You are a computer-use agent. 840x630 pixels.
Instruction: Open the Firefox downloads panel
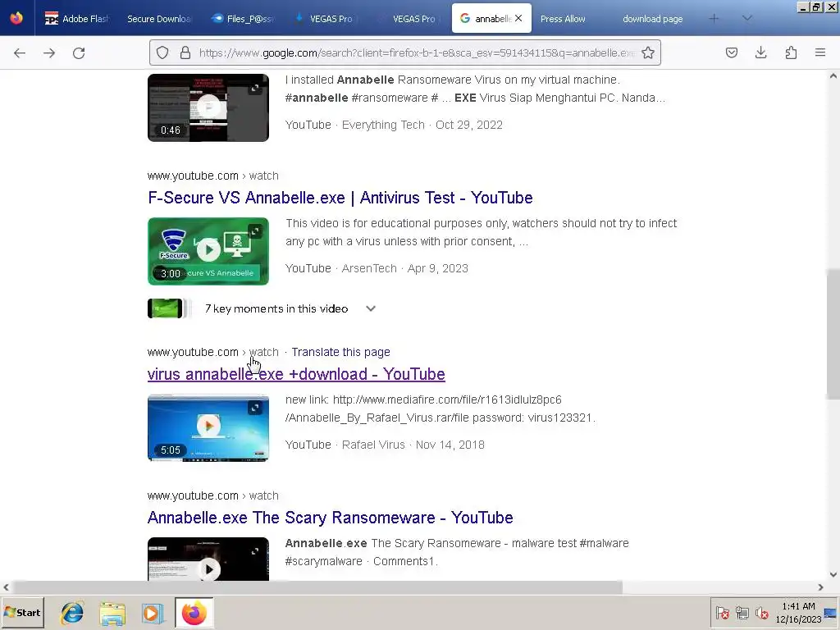tap(760, 52)
